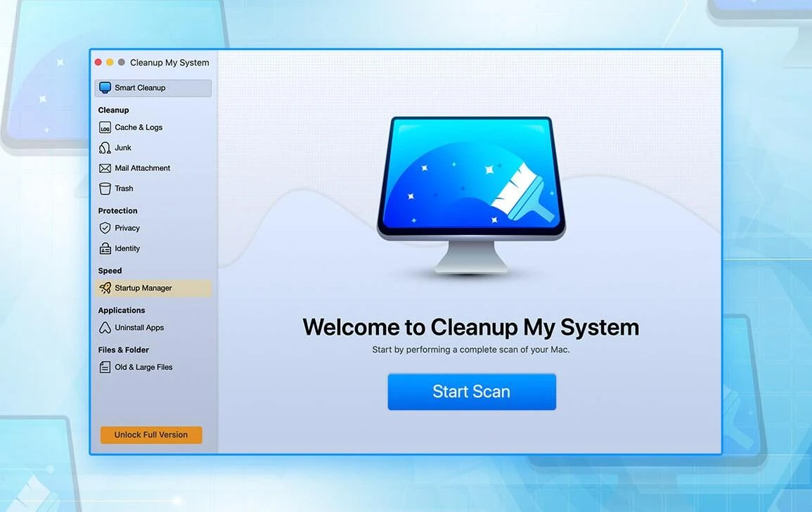This screenshot has height=512, width=812.
Task: Go to the Mail Attachment label
Action: tap(143, 168)
